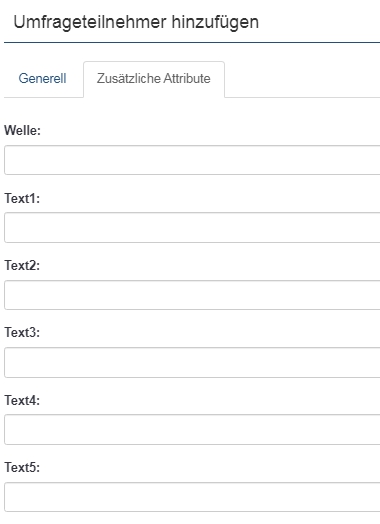This screenshot has width=380, height=524.
Task: Place cursor in the empty box under Welle
Action: (x=192, y=160)
